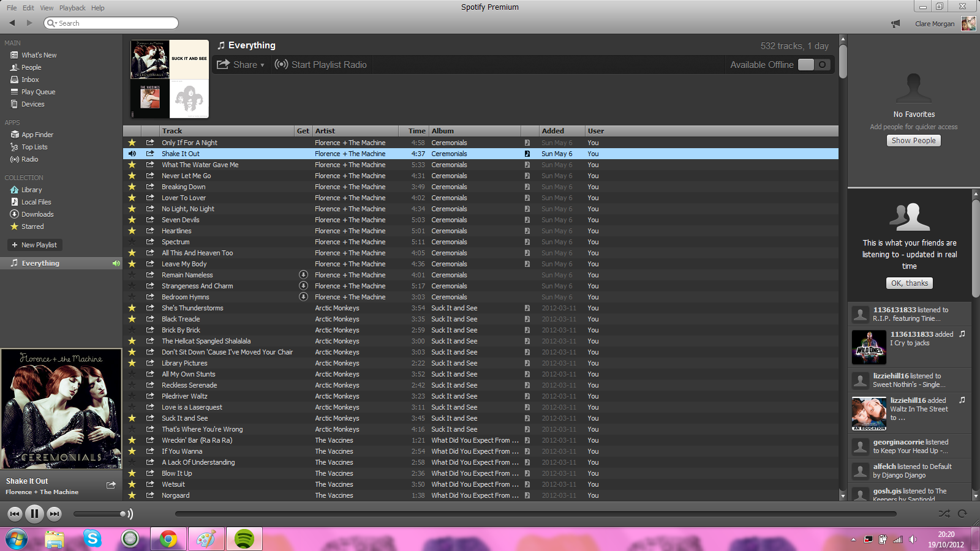Open Devices in the sidebar
The height and width of the screenshot is (551, 980).
[32, 104]
